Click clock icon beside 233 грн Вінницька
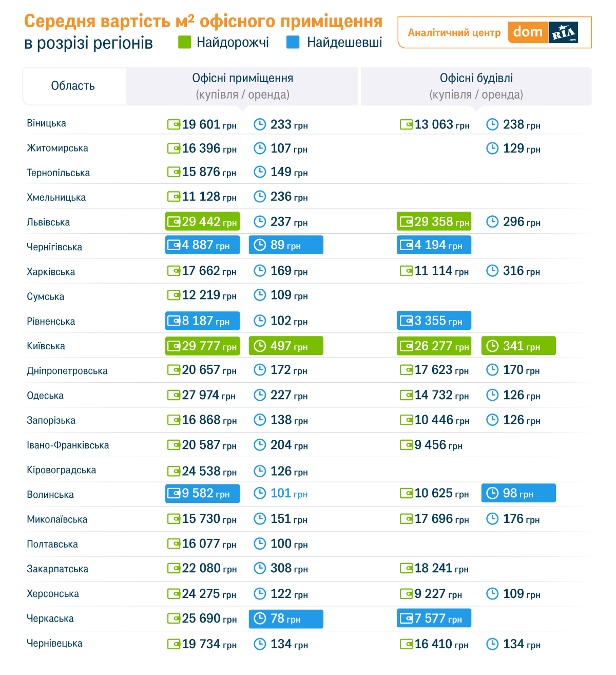 click(x=260, y=124)
